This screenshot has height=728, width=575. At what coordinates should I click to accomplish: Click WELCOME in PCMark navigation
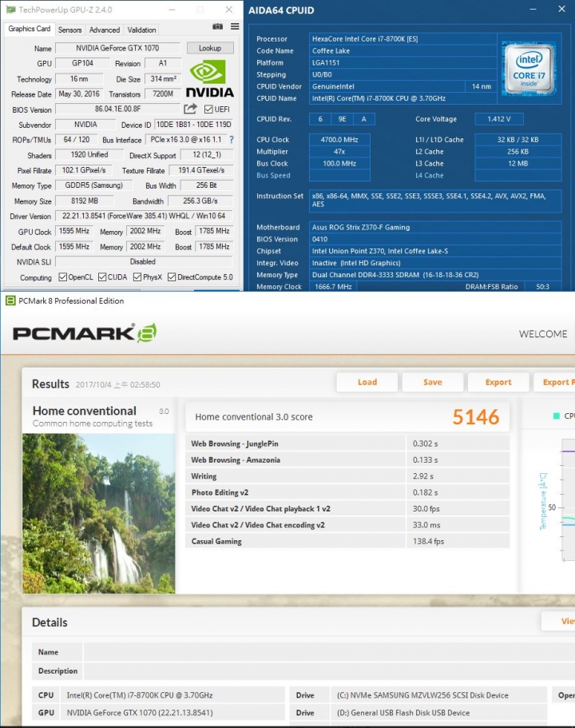pyautogui.click(x=543, y=334)
